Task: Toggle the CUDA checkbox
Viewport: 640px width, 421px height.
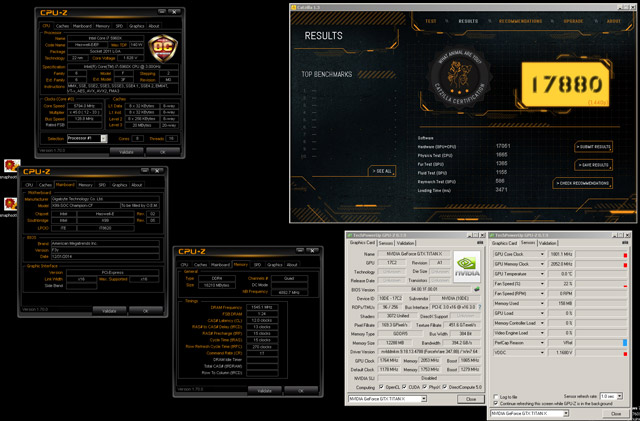Action: tap(404, 387)
